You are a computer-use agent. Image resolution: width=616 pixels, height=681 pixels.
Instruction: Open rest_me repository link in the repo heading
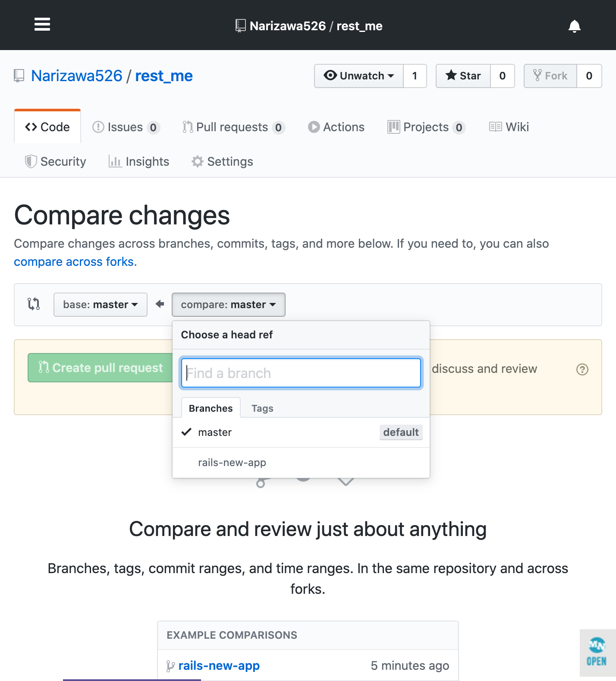(x=164, y=76)
